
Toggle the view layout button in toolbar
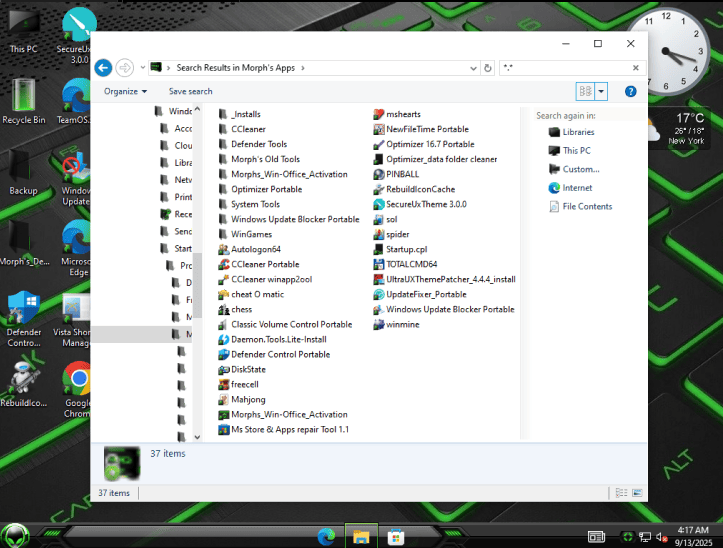click(585, 91)
